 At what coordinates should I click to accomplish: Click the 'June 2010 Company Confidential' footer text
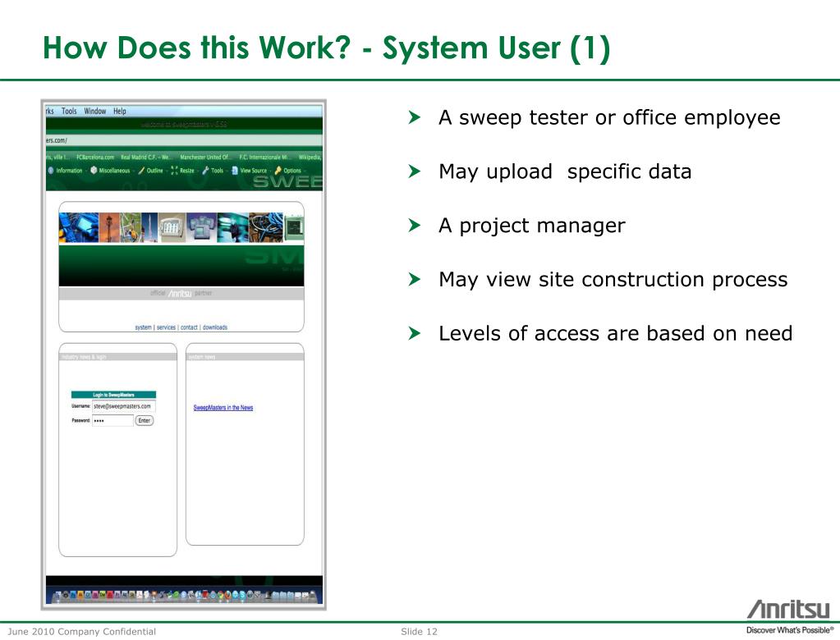(x=82, y=632)
